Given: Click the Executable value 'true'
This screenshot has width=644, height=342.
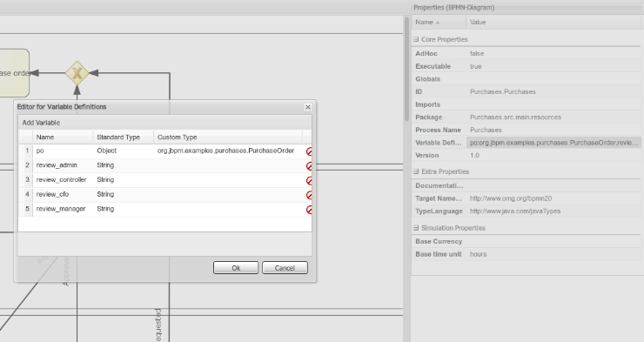Looking at the screenshot, I should pyautogui.click(x=476, y=66).
